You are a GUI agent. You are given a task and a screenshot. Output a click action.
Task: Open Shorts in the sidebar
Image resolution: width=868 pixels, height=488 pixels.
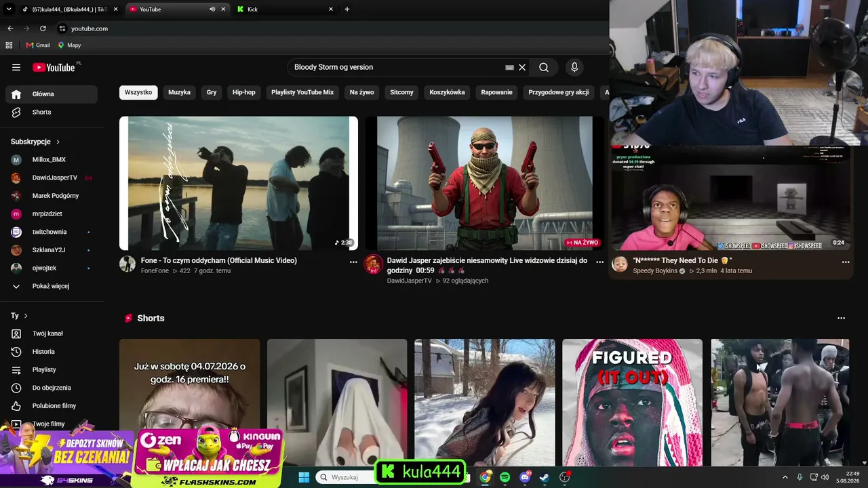click(x=52, y=112)
